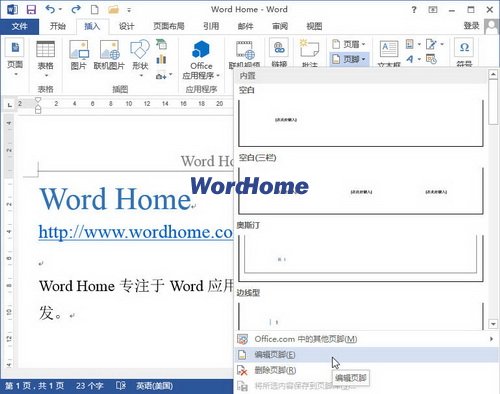
Task: Switch to the 邮件 Mailings tab
Action: pos(246,26)
